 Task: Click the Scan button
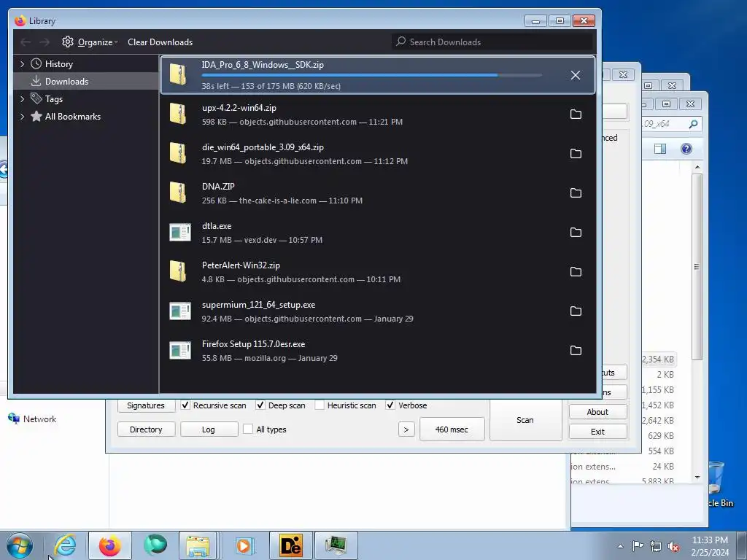(x=525, y=420)
